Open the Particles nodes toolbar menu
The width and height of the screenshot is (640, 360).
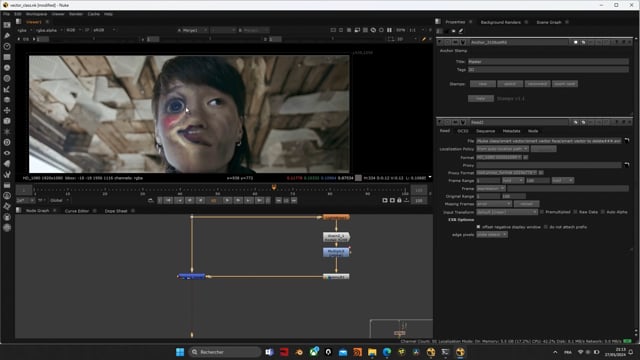tap(7, 131)
